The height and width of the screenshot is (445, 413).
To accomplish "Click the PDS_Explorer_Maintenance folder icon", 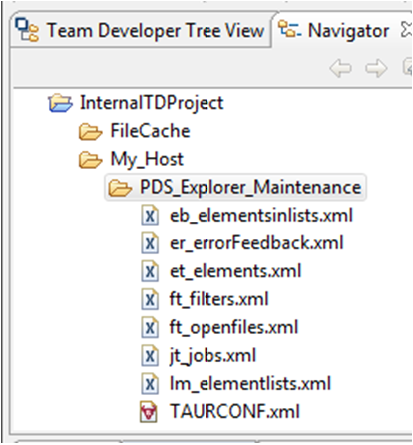I will tap(120, 188).
